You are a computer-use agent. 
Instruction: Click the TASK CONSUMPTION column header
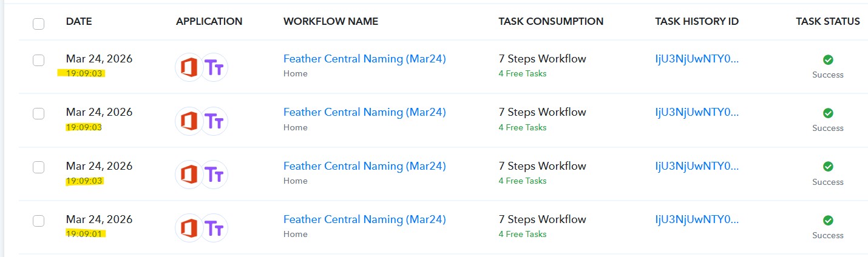click(551, 21)
